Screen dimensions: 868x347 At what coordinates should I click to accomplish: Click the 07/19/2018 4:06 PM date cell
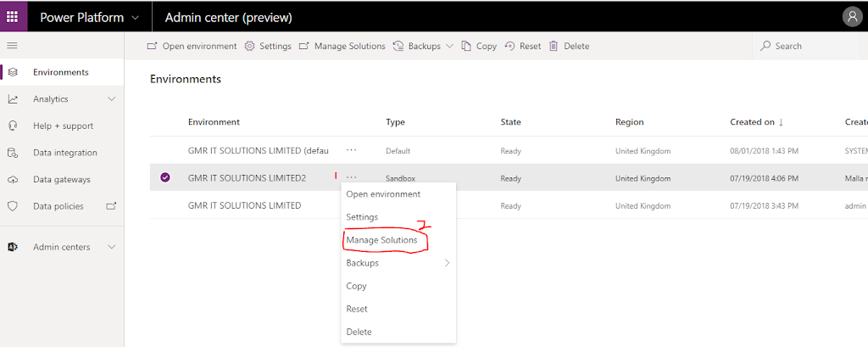[x=765, y=178]
